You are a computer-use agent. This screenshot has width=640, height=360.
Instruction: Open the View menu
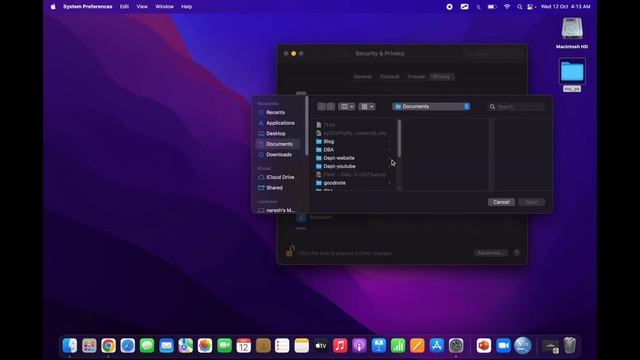(x=142, y=7)
